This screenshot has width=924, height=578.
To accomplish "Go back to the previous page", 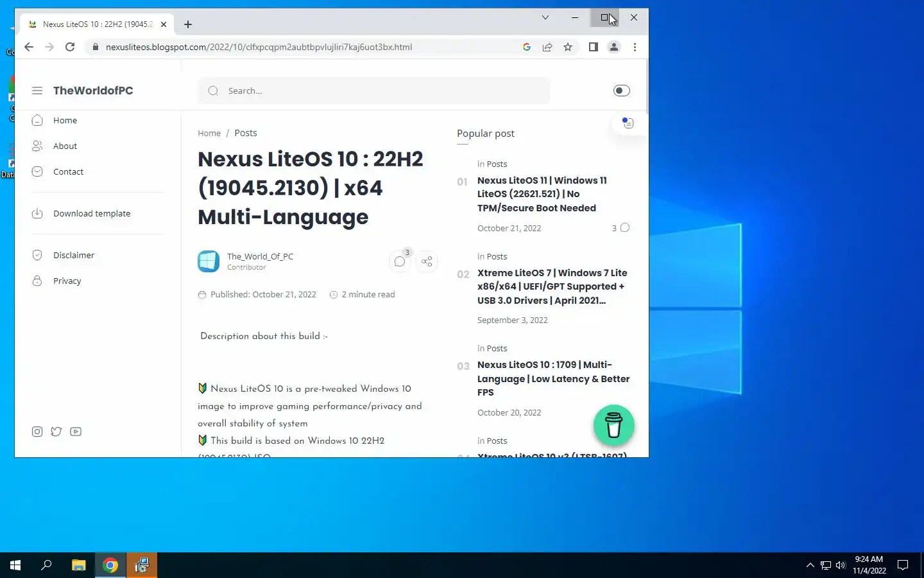I will pyautogui.click(x=29, y=47).
